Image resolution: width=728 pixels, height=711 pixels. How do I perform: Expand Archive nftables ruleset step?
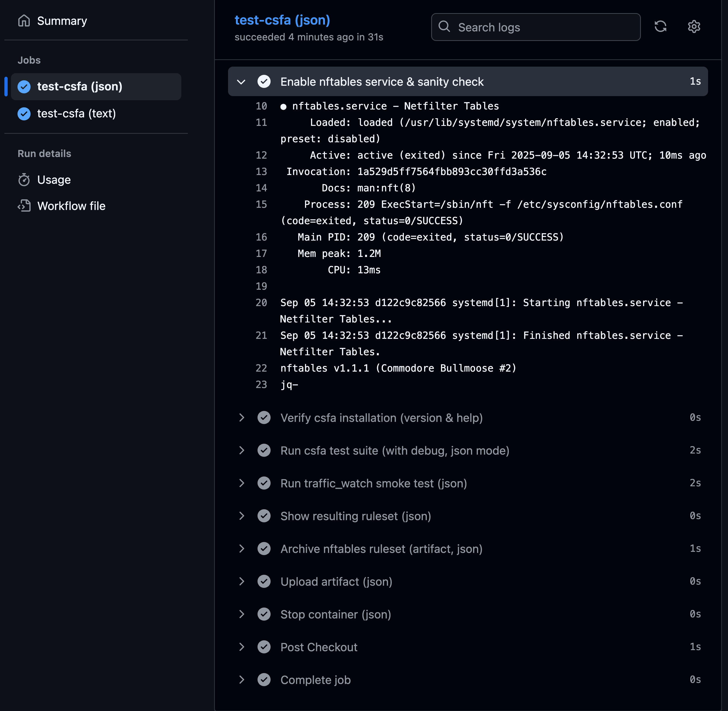[241, 549]
